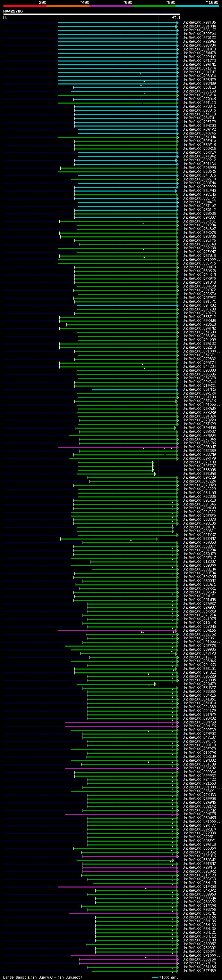
Task: Open hit UniRef100_P49173
Action: pos(199,313)
